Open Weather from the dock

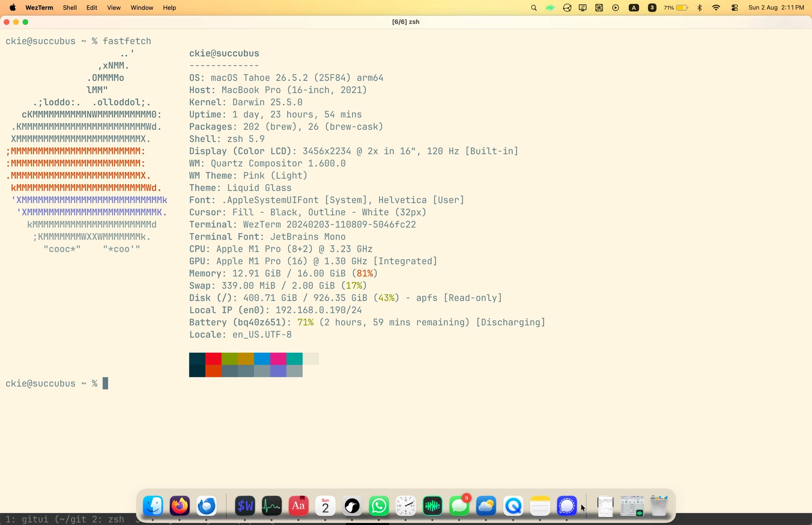click(486, 506)
